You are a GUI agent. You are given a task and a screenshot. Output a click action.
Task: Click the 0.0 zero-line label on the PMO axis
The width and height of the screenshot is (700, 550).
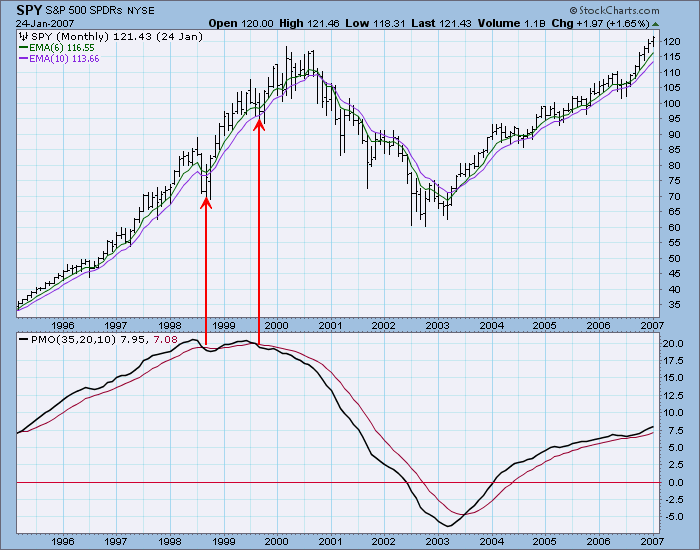pyautogui.click(x=676, y=483)
